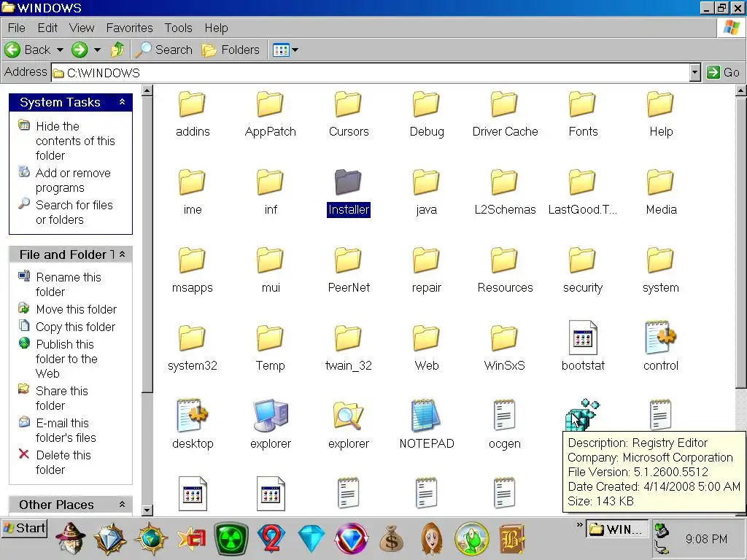The height and width of the screenshot is (560, 747).
Task: Click the Start button
Action: tap(24, 528)
